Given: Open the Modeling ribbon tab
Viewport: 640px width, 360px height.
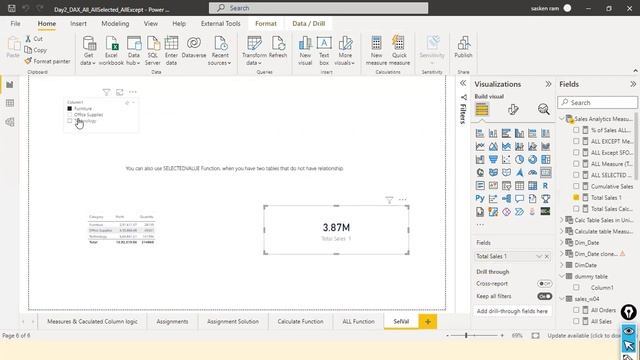Looking at the screenshot, I should coord(115,24).
